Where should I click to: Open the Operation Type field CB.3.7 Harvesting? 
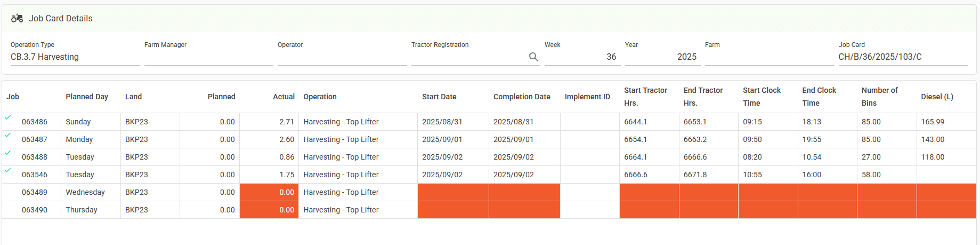click(75, 57)
